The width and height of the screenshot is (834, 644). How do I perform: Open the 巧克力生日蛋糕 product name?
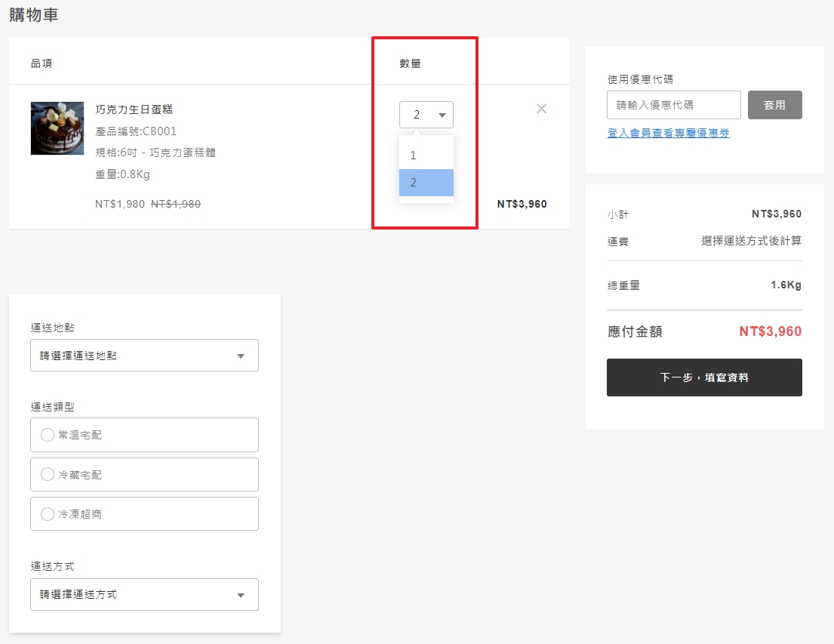pyautogui.click(x=134, y=109)
